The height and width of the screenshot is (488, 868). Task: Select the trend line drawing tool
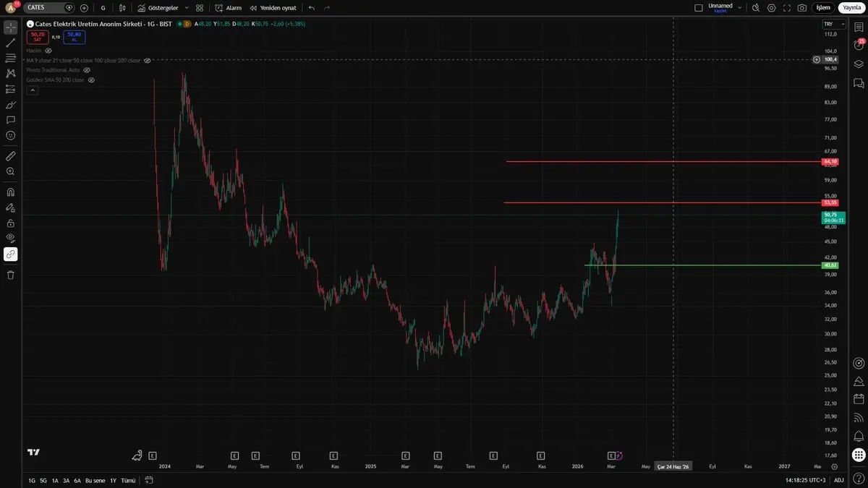click(11, 43)
